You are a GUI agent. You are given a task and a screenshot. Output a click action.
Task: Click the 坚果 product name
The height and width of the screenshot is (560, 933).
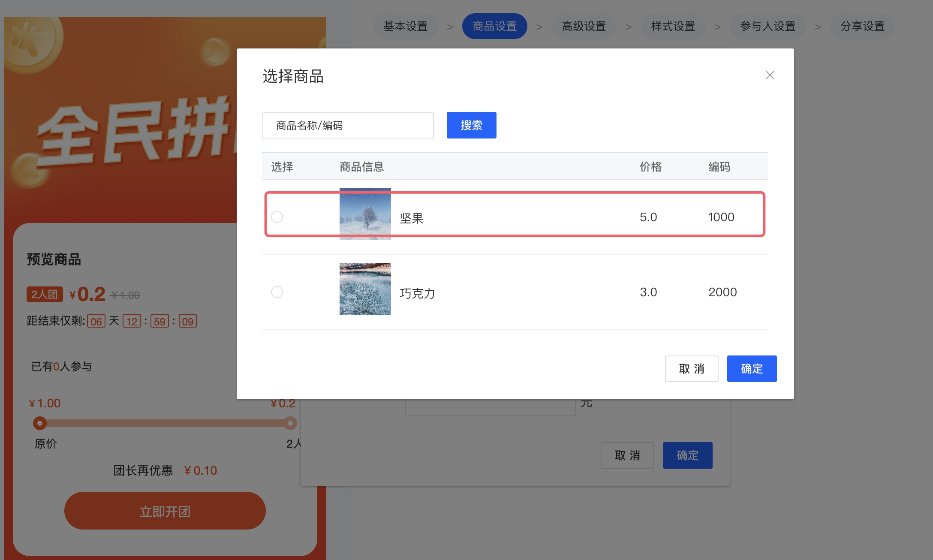pos(412,218)
